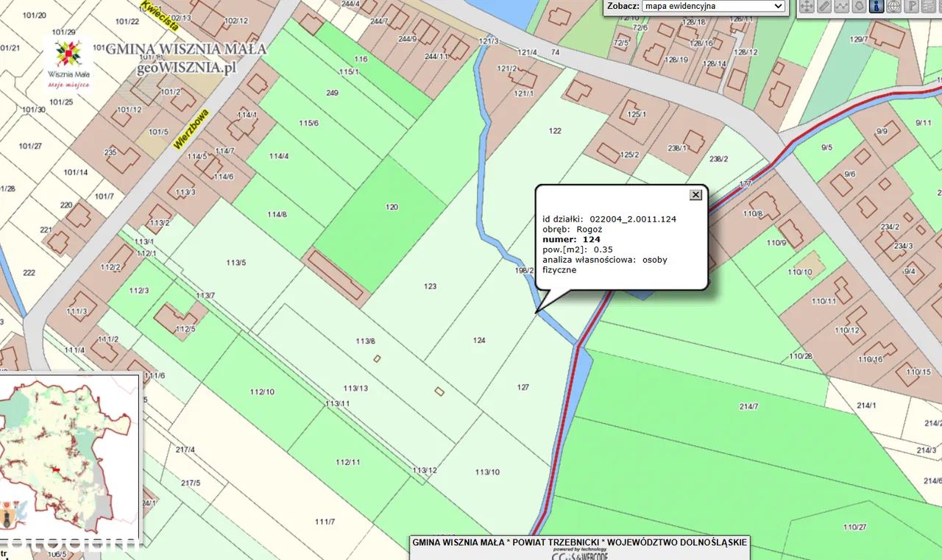The width and height of the screenshot is (942, 560).
Task: Click the GMINA WISZNIA MAŁA footer banner
Action: click(x=580, y=542)
